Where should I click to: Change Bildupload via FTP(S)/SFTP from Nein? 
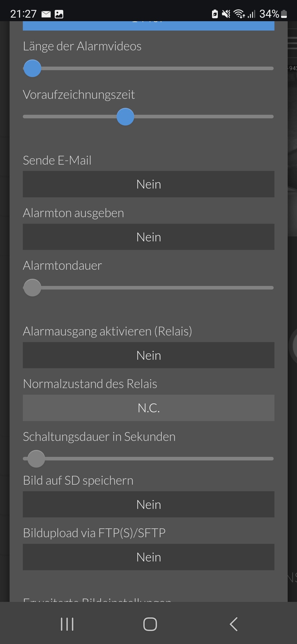tap(148, 557)
